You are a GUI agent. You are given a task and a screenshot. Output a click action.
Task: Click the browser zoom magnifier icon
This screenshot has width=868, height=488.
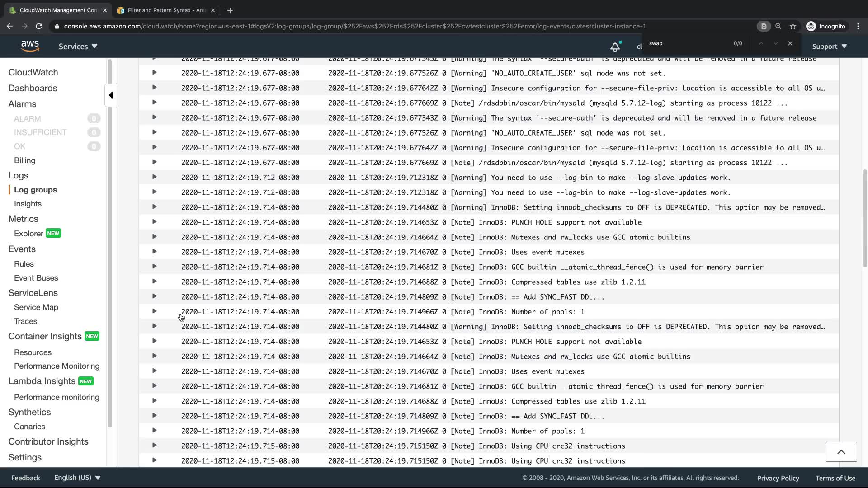[x=778, y=26]
